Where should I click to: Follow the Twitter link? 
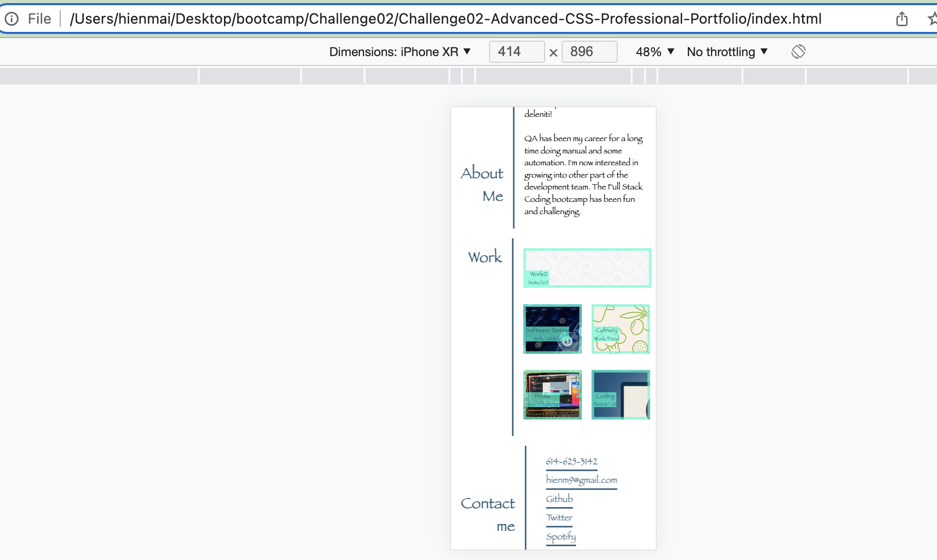point(559,517)
